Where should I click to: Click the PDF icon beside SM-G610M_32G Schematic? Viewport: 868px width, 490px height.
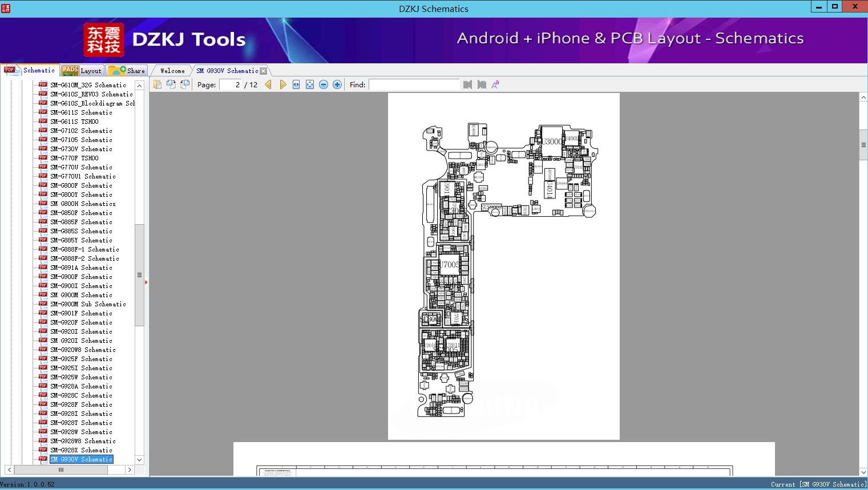pos(43,85)
